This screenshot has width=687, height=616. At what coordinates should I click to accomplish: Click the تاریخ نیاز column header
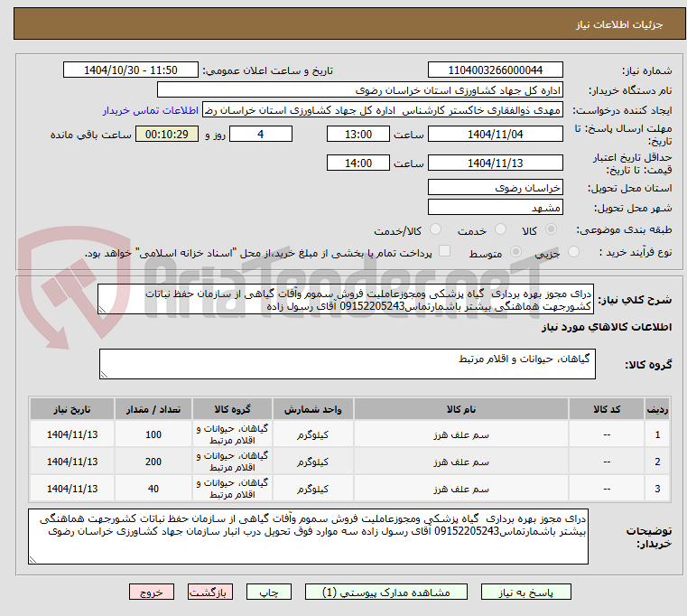(x=72, y=409)
